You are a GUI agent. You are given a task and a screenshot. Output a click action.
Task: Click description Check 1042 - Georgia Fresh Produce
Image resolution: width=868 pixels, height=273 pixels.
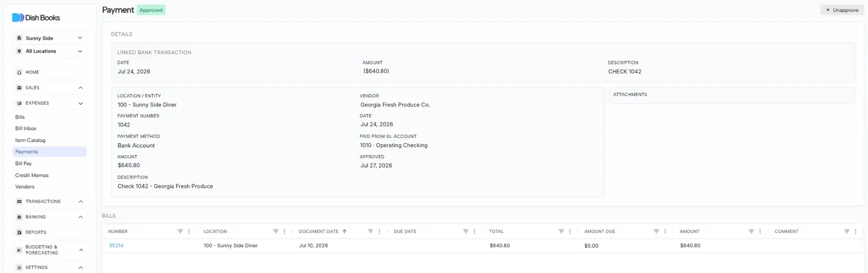165,186
